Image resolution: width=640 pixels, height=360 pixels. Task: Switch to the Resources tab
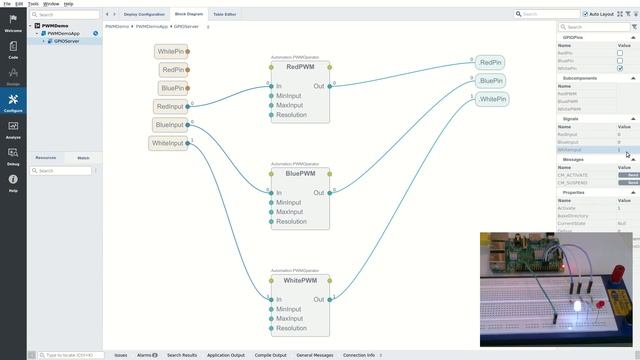point(46,158)
